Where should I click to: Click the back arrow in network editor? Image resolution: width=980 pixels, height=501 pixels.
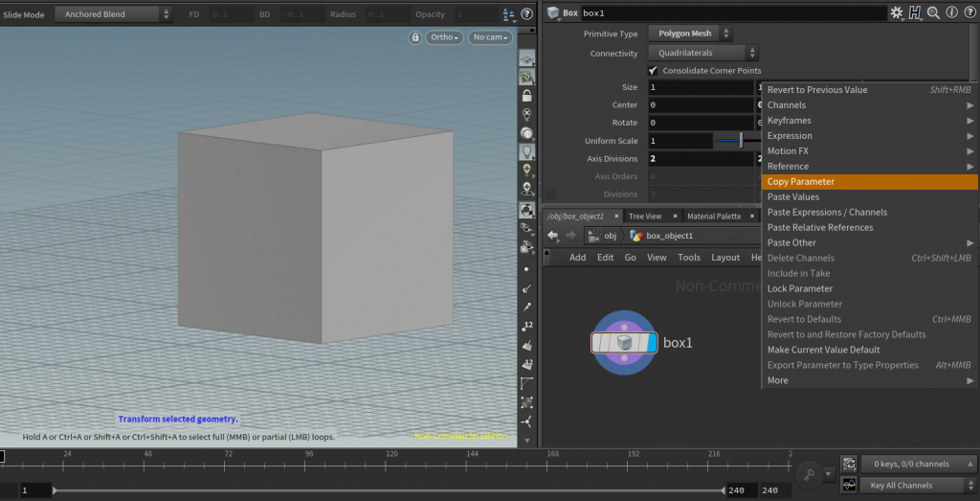pos(552,236)
